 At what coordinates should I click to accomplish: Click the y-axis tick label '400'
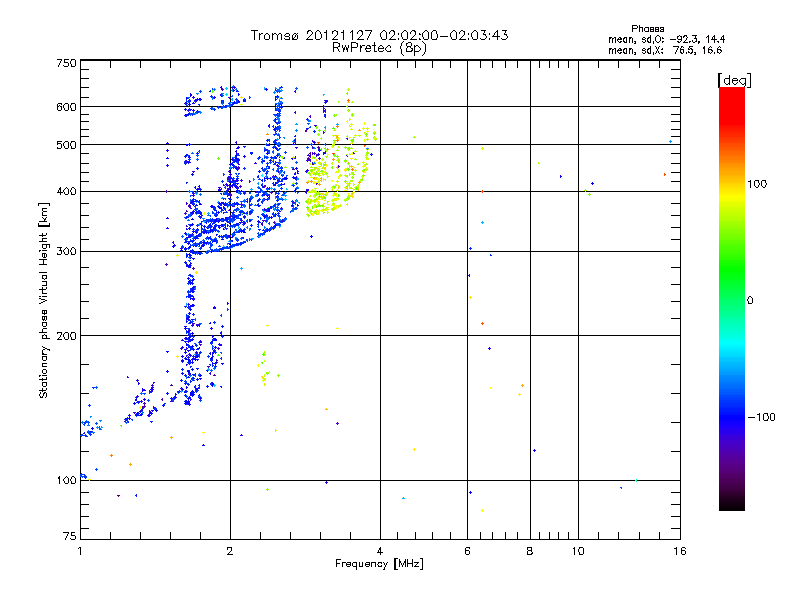(66, 191)
